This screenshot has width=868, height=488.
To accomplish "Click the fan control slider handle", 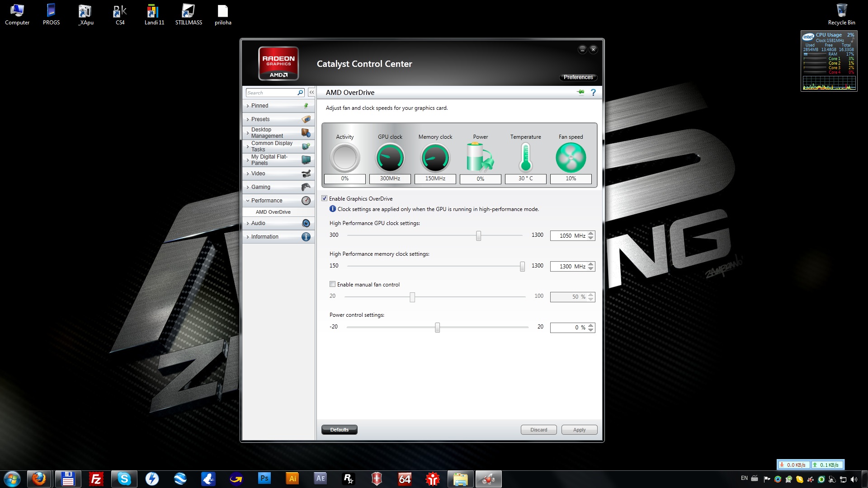I will click(412, 297).
